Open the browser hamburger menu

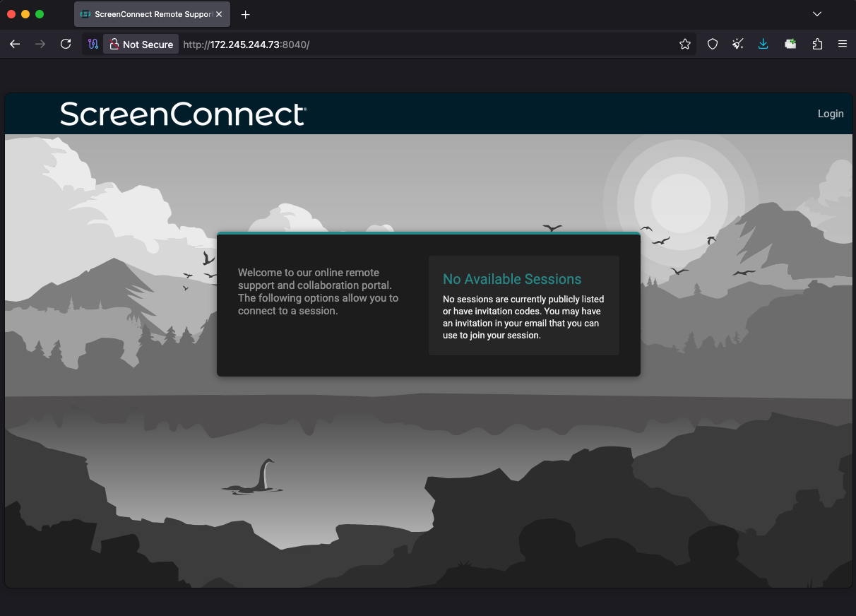click(843, 44)
